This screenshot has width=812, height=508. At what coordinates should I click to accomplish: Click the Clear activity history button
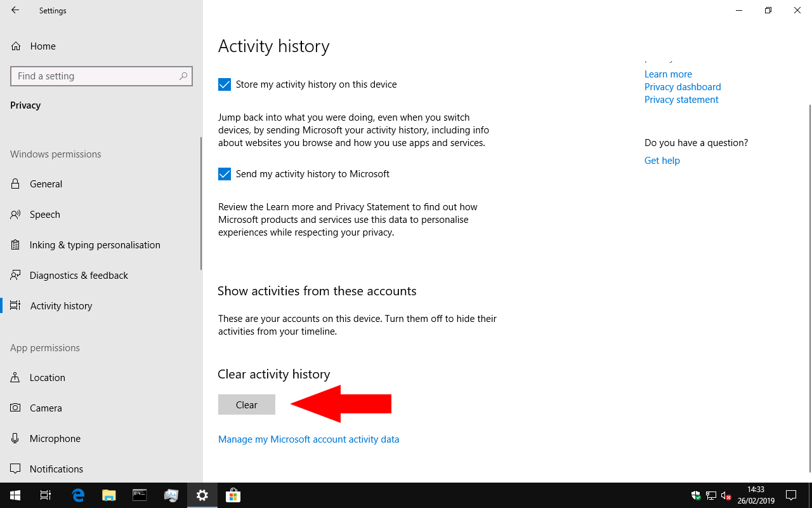247,404
